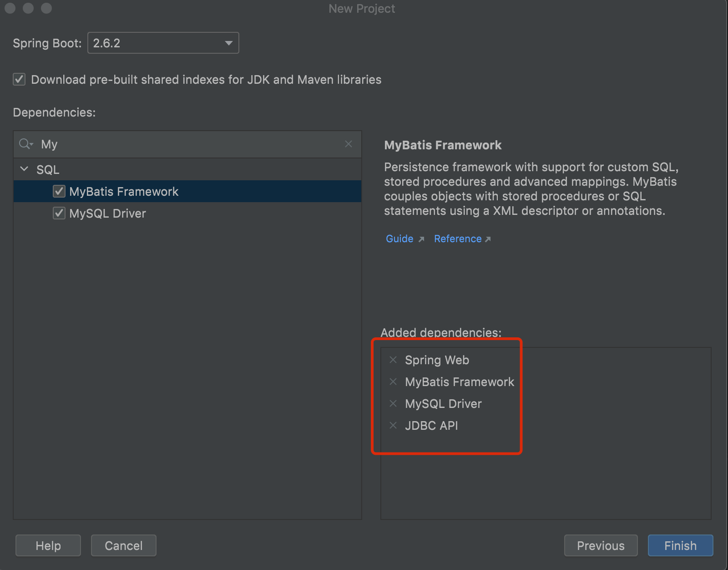Select MySQL Driver in added dependencies list
This screenshot has height=570, width=728.
pos(443,403)
